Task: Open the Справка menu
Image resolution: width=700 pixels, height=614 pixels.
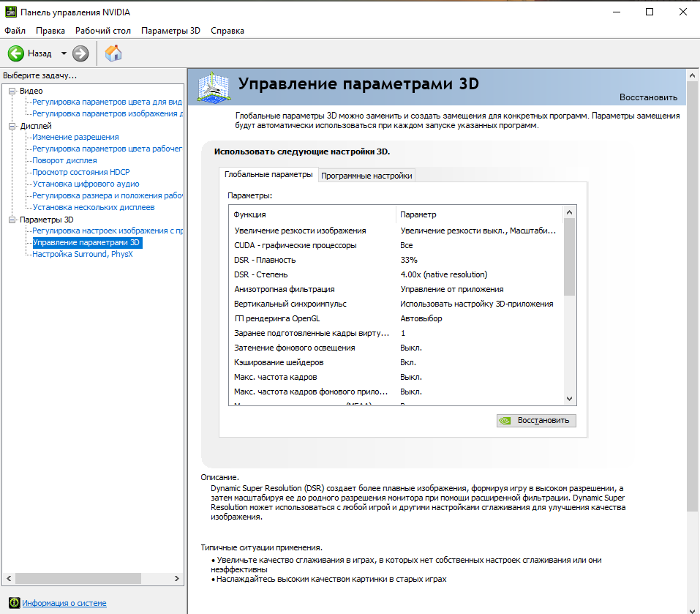Action: 227,31
